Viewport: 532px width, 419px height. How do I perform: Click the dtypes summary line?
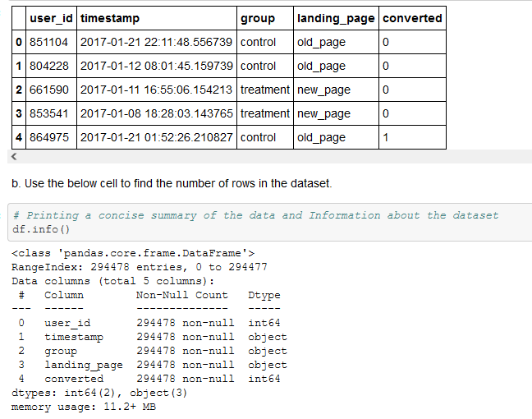pos(99,393)
